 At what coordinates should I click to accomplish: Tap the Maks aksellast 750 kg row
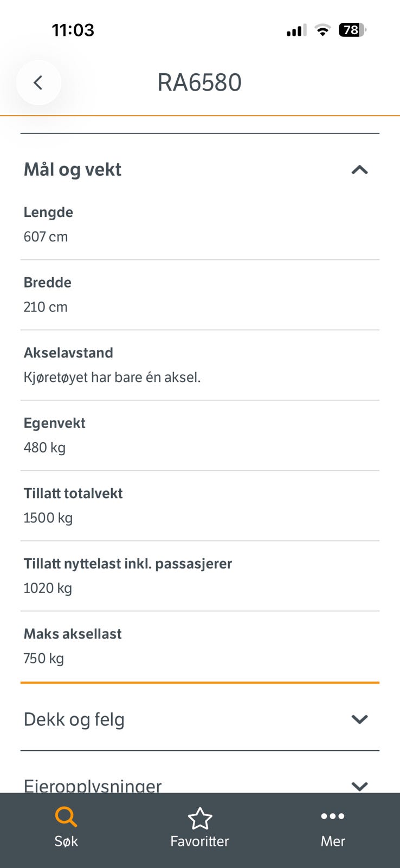(200, 647)
